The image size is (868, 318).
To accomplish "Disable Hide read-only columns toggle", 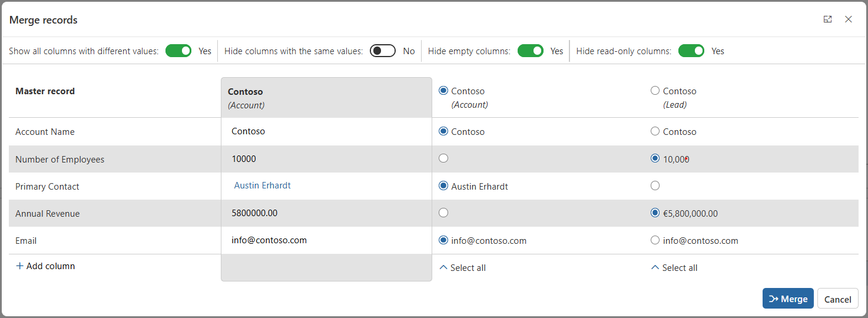I will coord(691,51).
